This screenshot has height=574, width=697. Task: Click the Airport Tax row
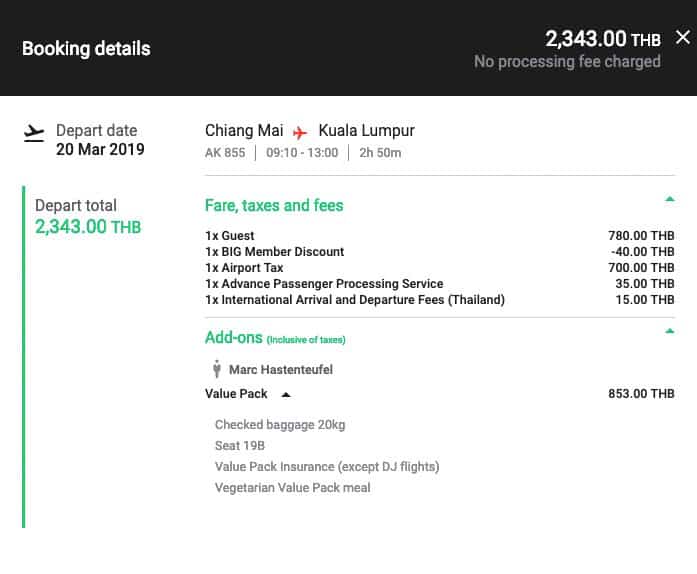coord(440,268)
